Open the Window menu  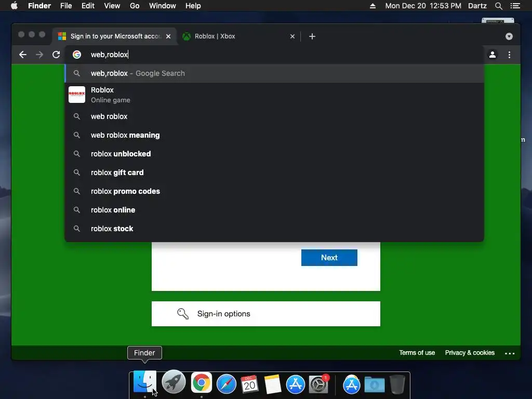[163, 6]
